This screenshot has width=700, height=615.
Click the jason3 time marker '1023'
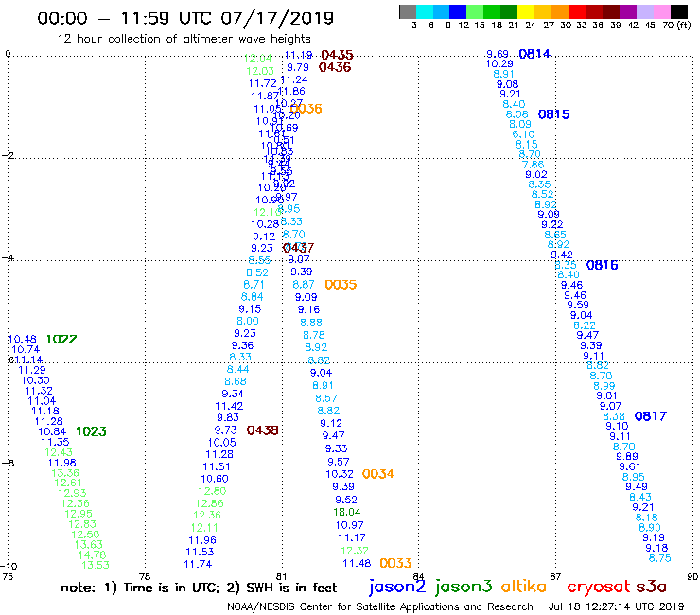coord(91,431)
